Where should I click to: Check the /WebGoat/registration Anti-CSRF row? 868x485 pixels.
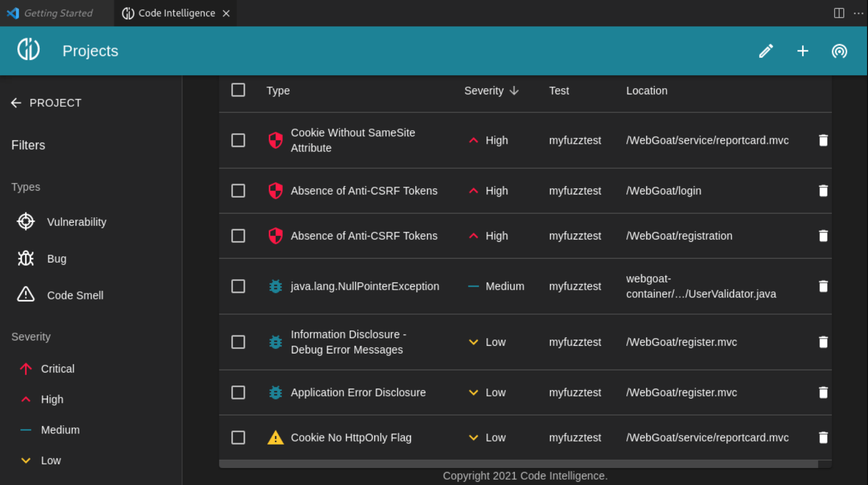point(238,236)
